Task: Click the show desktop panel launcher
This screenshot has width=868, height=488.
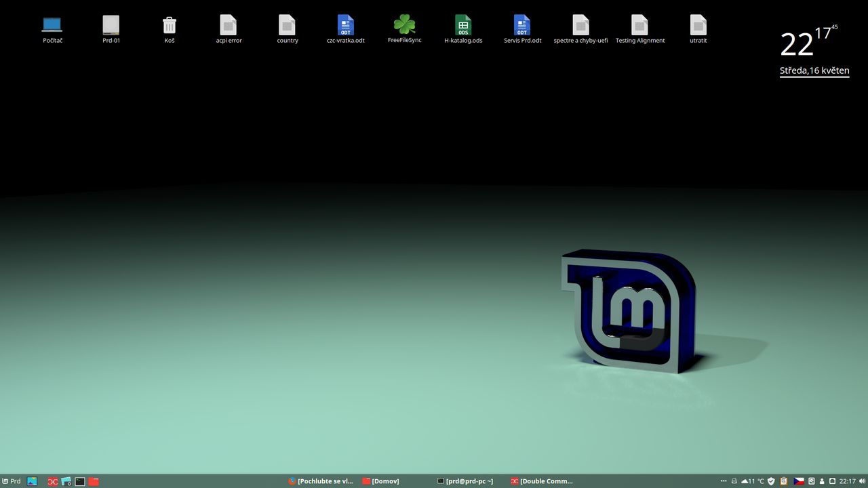Action: pyautogui.click(x=32, y=481)
